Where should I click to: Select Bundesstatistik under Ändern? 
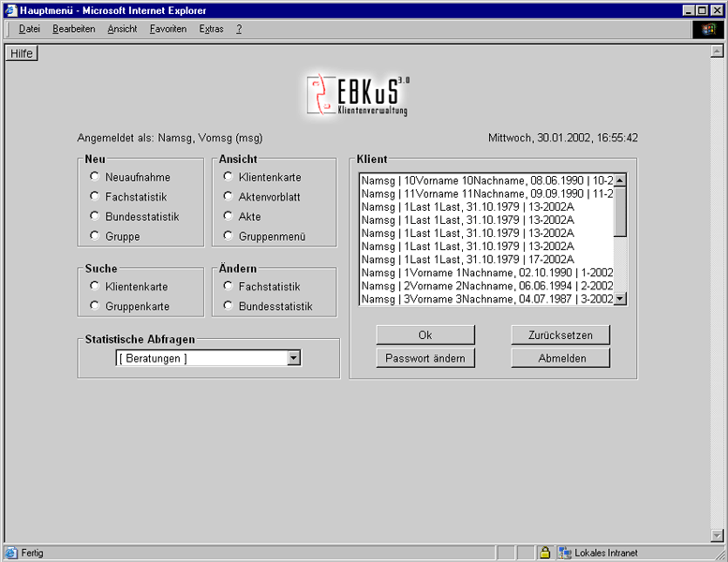(x=228, y=305)
